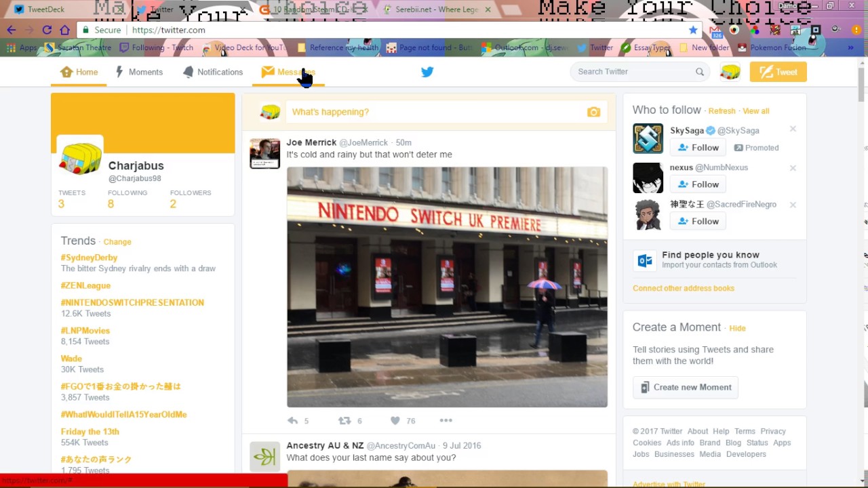
Task: Open the Privacy footer link
Action: pos(773,431)
